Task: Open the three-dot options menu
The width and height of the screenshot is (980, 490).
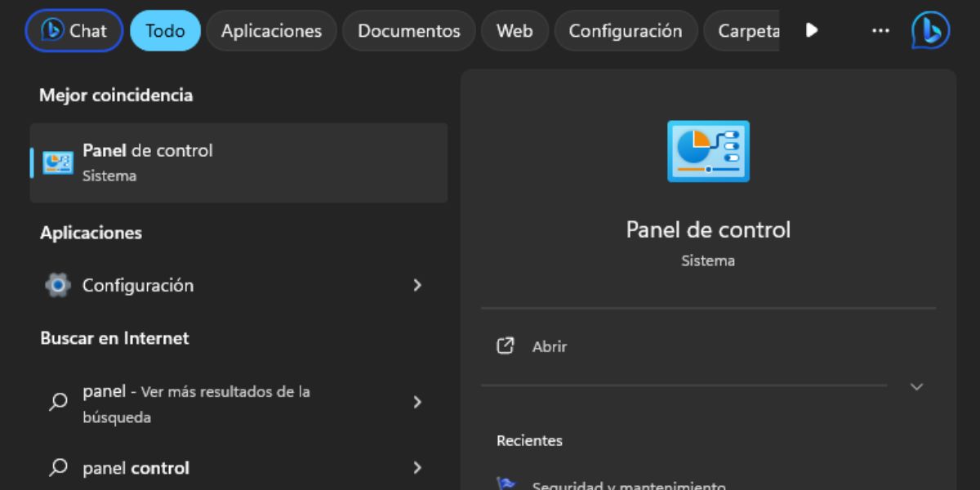Action: click(880, 30)
